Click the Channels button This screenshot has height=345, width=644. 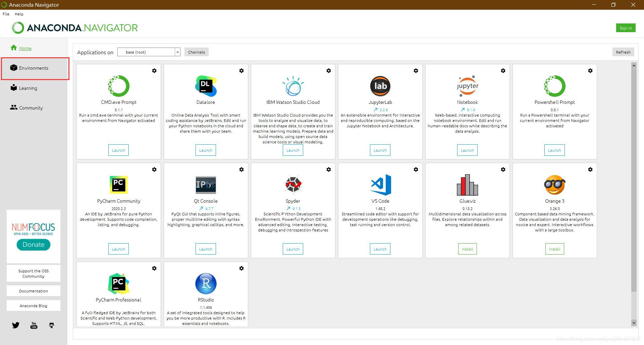coord(197,52)
